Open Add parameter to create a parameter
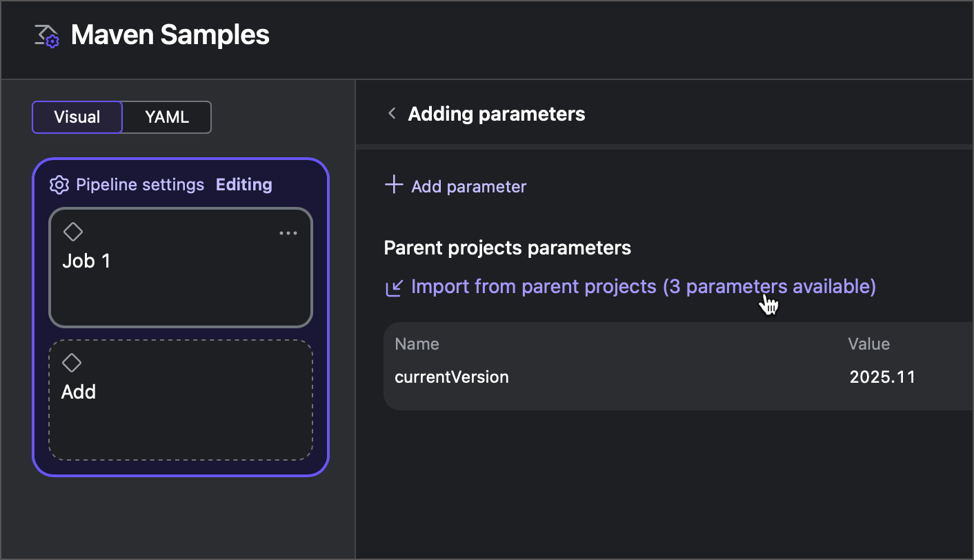The height and width of the screenshot is (560, 974). click(x=468, y=186)
